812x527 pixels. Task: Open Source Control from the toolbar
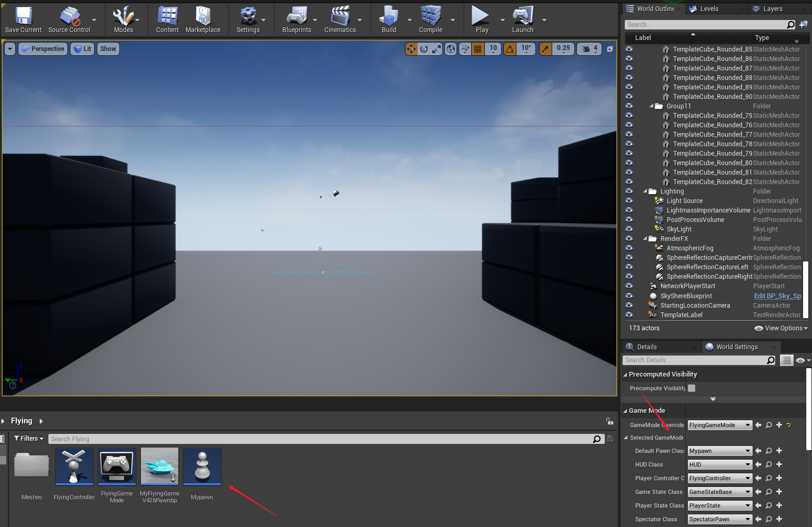[x=69, y=20]
